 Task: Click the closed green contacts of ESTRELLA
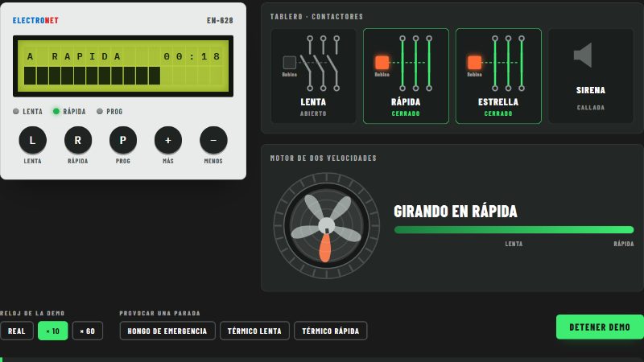coord(508,64)
